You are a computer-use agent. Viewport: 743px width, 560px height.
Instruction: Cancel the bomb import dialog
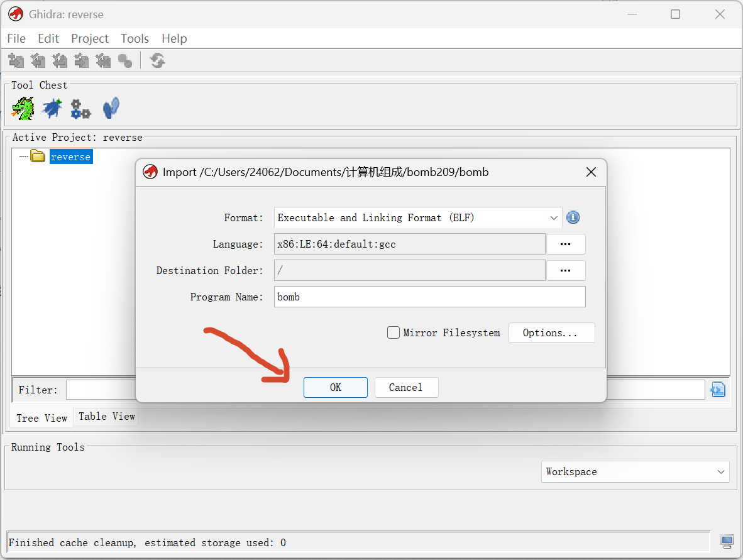(x=406, y=387)
